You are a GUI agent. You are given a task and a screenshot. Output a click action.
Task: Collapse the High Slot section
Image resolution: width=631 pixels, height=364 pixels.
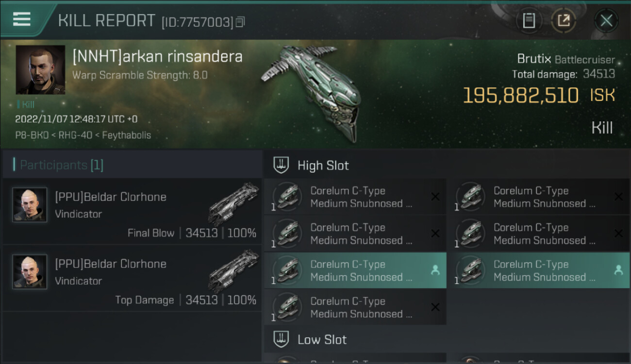(281, 165)
